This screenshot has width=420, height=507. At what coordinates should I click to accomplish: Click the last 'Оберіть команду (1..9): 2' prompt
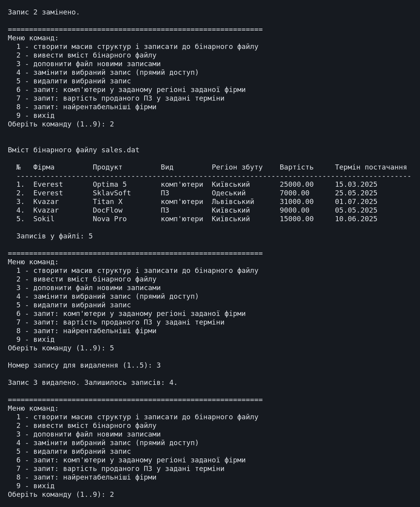tap(61, 494)
